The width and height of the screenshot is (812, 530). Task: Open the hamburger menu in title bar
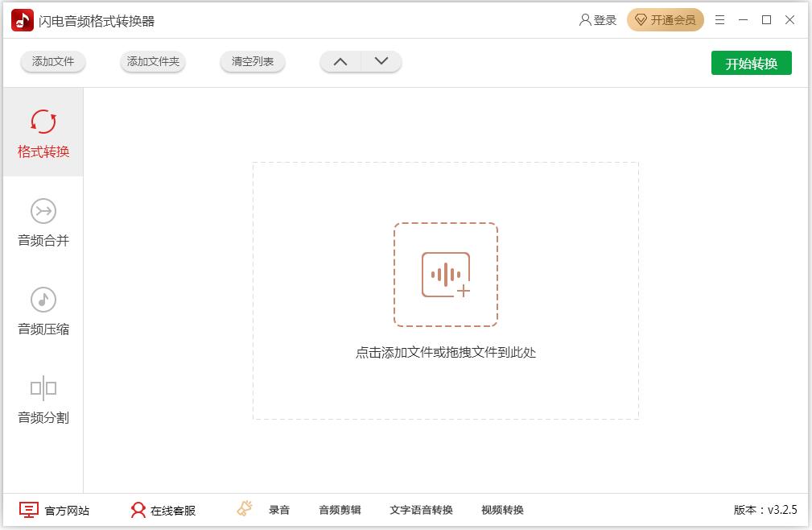pyautogui.click(x=720, y=20)
